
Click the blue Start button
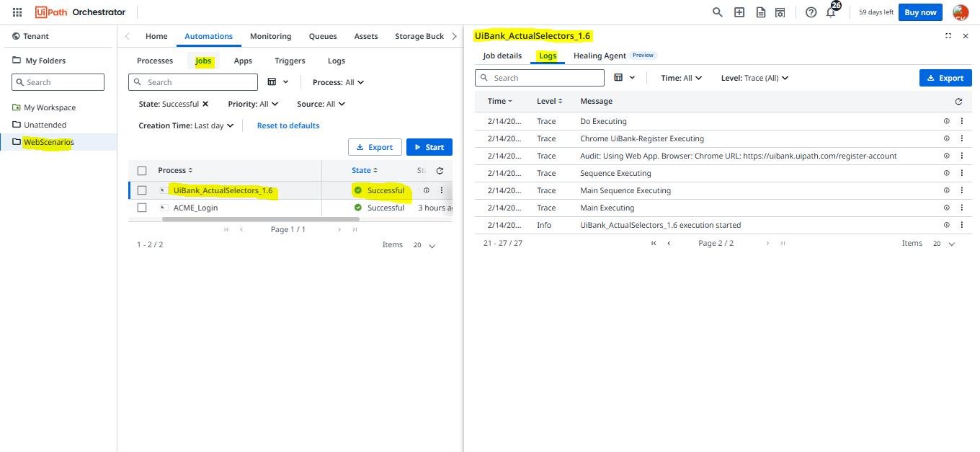429,146
